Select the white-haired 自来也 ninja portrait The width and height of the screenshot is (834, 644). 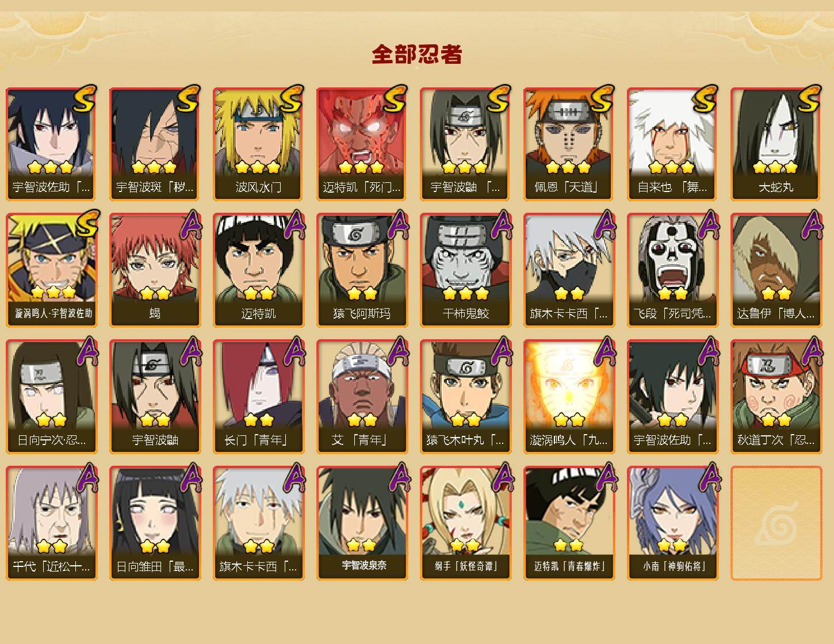click(672, 144)
